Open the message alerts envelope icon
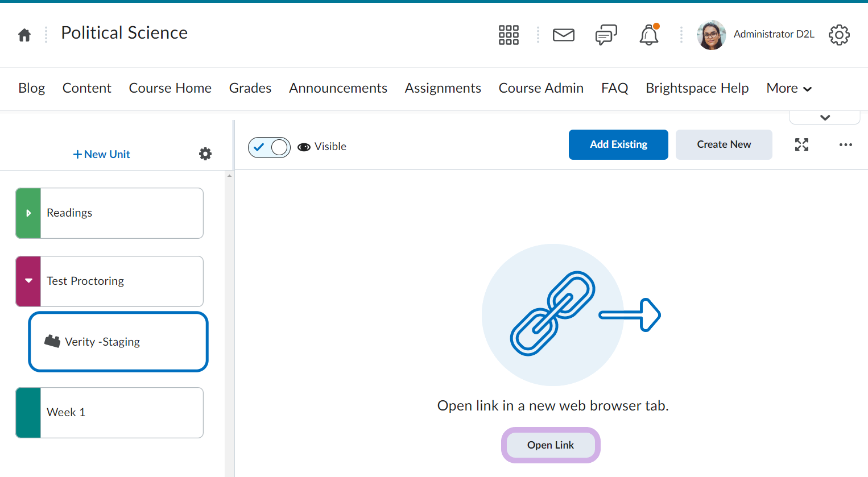 click(x=564, y=35)
